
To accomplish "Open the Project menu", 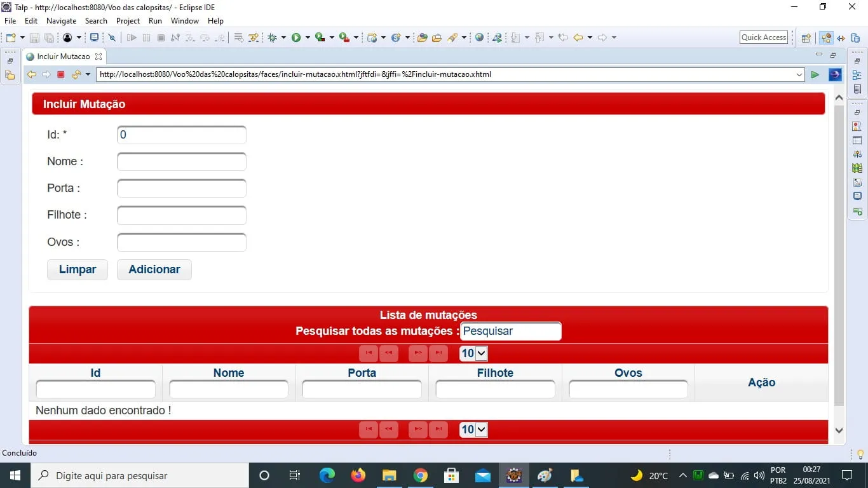I will (128, 21).
